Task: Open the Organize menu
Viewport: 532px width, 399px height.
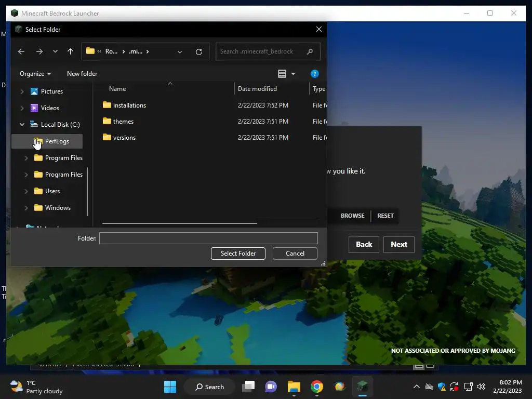Action: tap(35, 74)
